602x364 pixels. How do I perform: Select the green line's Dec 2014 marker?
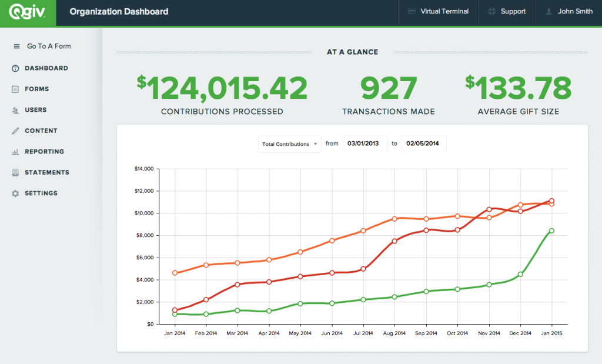tap(520, 273)
